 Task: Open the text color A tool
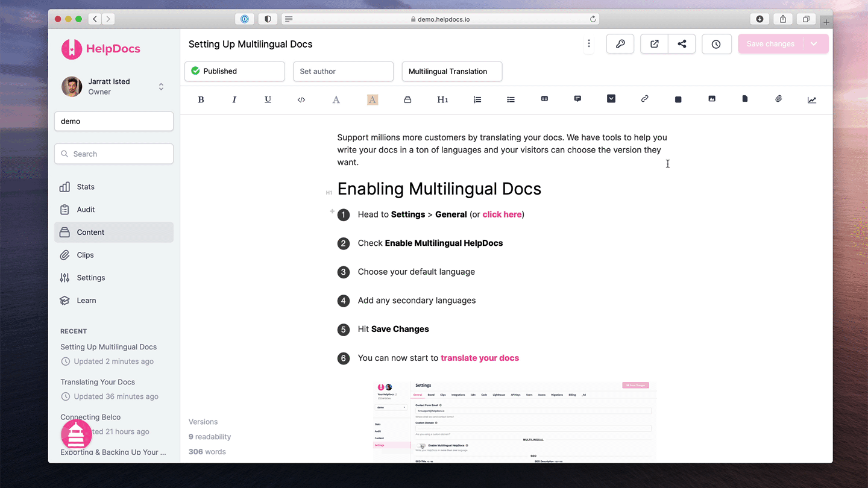coord(336,99)
